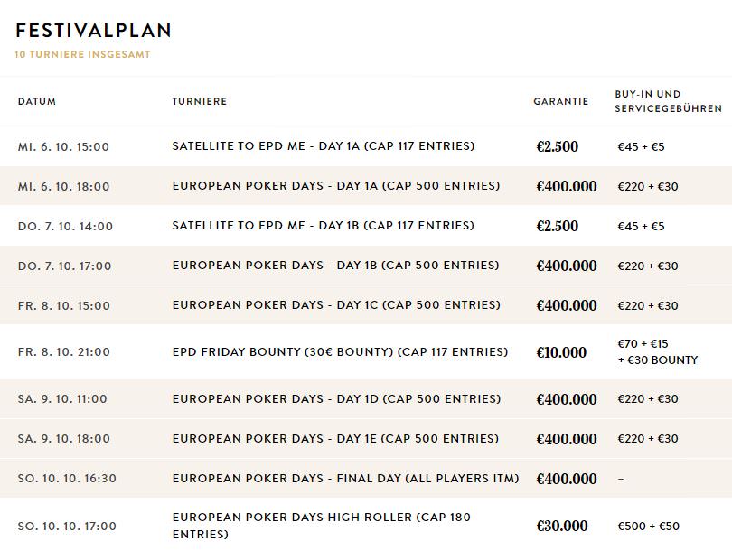Open European Poker Days Day 1A tournament
The width and height of the screenshot is (732, 560).
point(335,186)
